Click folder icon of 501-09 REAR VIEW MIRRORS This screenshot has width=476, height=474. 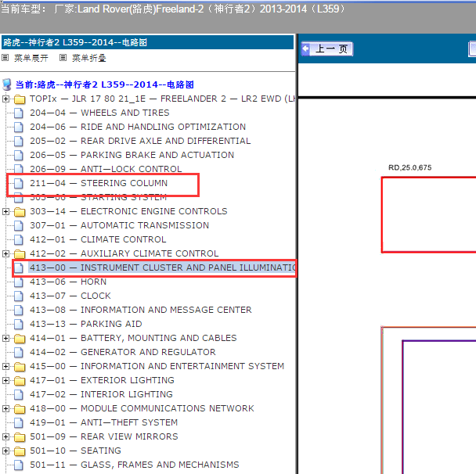pos(20,437)
